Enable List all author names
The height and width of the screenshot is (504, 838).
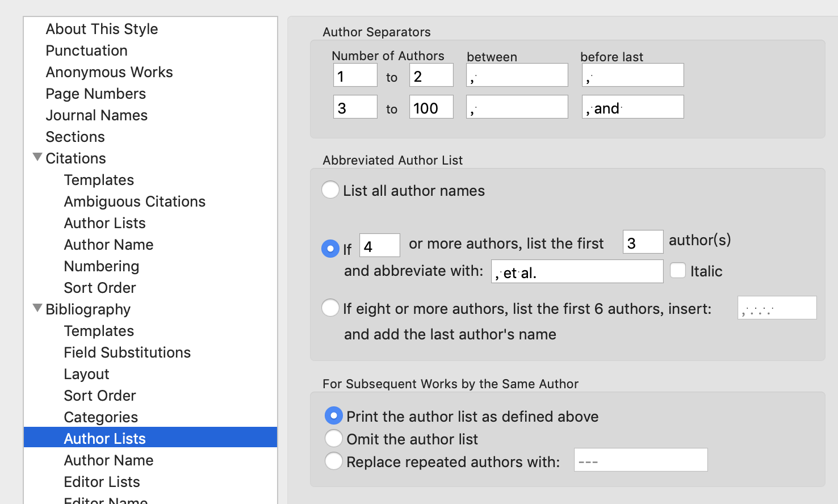pos(330,190)
